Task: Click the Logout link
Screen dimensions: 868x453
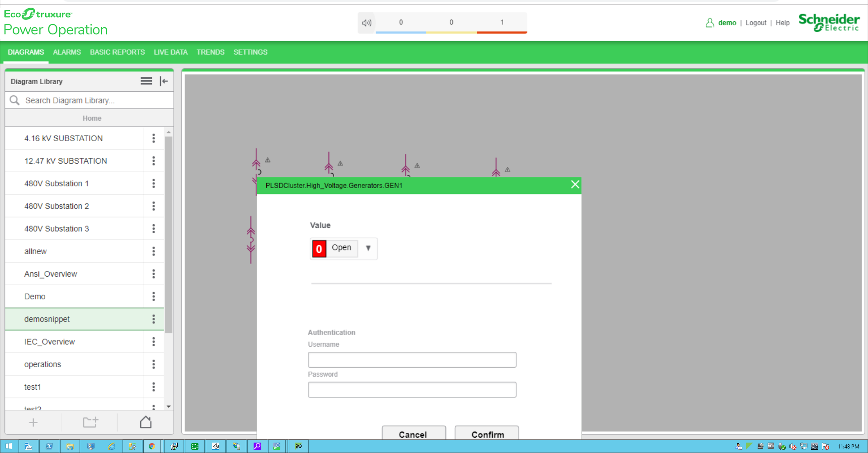Action: pos(756,23)
